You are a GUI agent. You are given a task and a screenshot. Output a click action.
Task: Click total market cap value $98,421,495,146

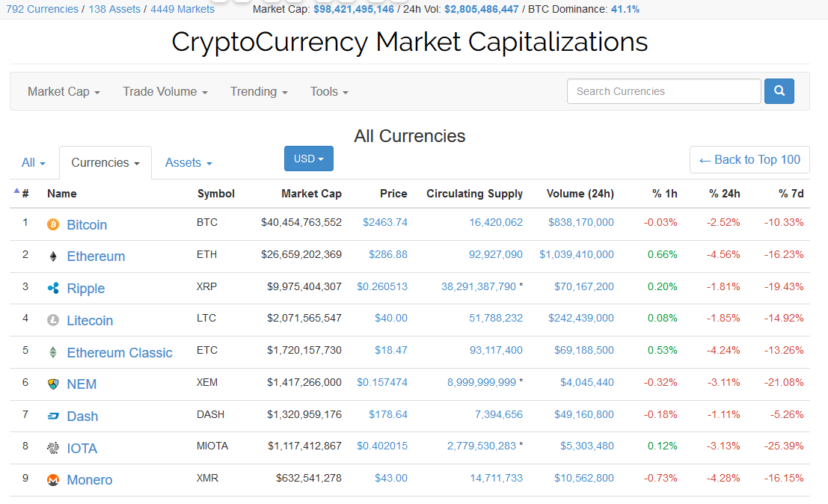353,9
